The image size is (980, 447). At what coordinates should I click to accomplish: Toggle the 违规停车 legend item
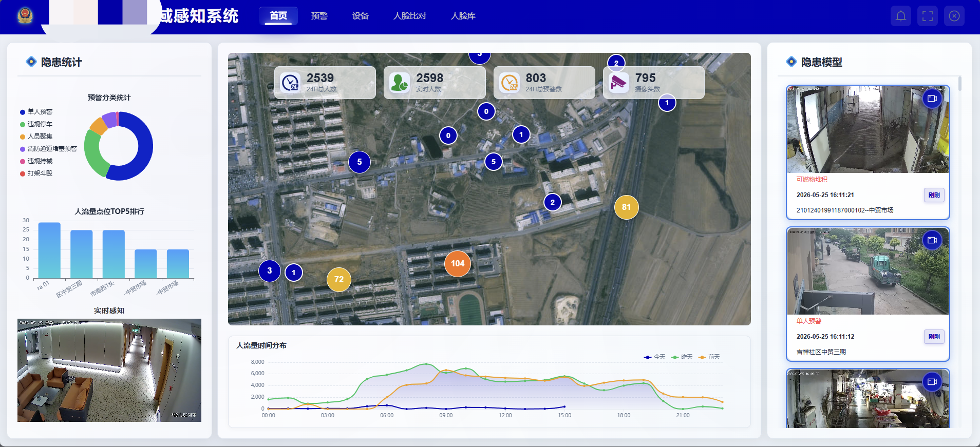[x=36, y=124]
